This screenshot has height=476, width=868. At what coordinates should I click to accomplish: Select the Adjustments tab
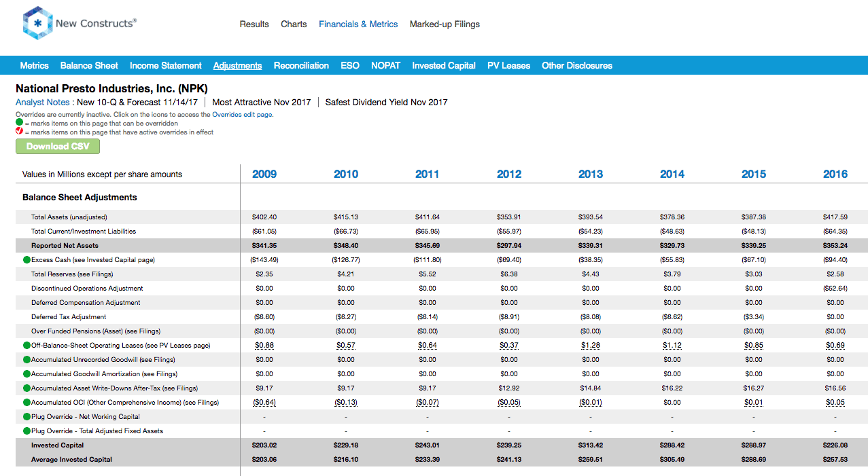point(237,66)
